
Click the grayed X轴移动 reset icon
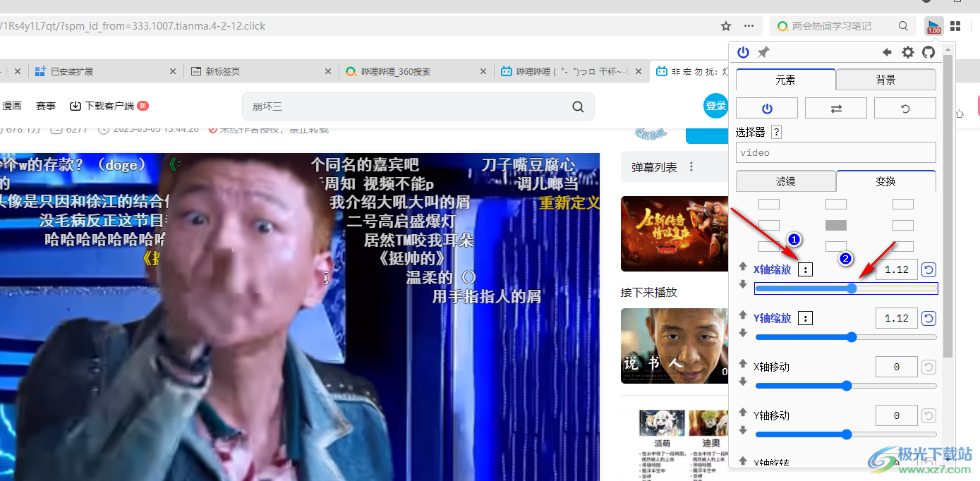929,367
